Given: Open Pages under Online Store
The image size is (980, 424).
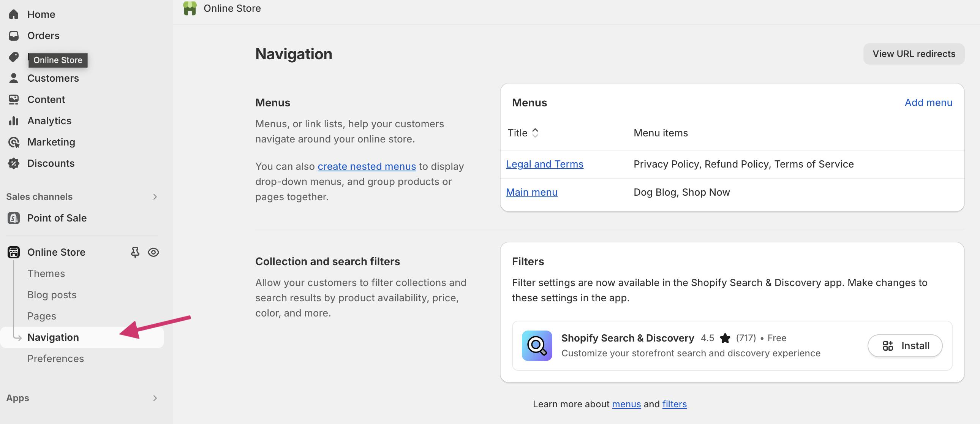Looking at the screenshot, I should 42,316.
